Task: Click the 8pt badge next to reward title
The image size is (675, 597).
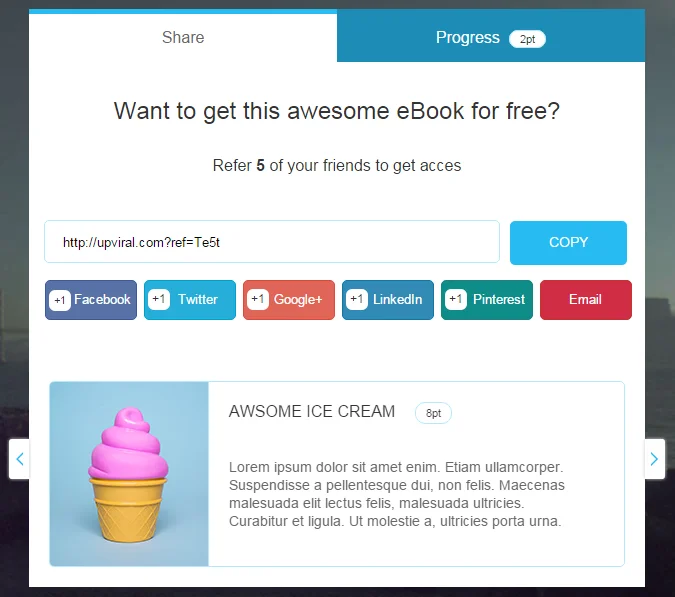Action: [433, 413]
